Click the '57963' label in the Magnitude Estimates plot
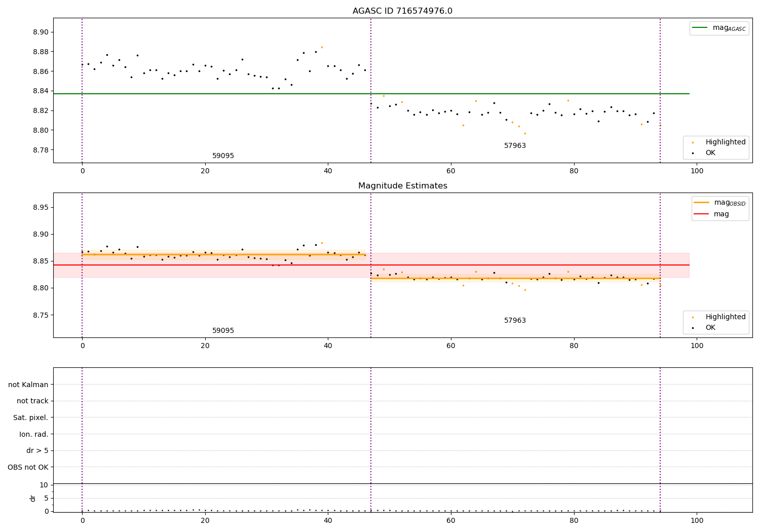 pyautogui.click(x=515, y=321)
